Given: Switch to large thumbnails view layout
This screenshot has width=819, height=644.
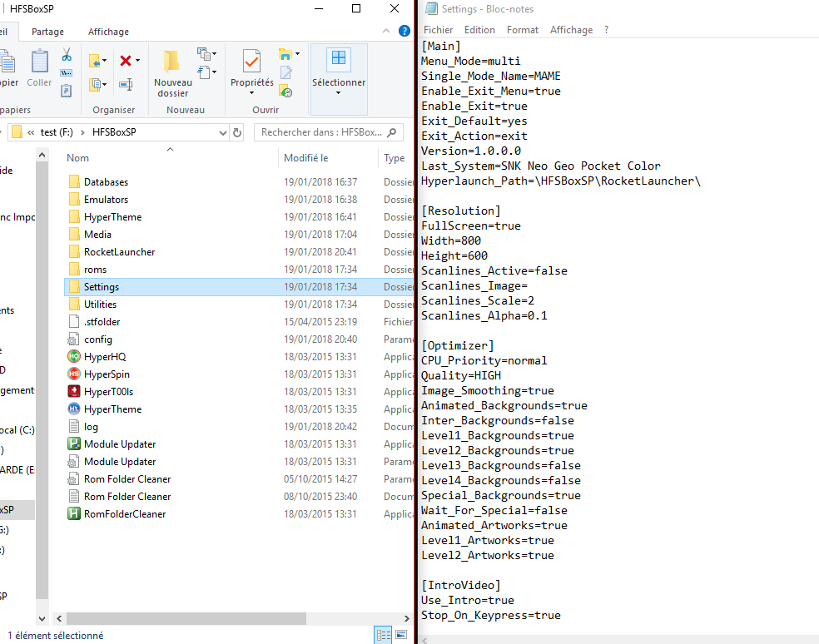Looking at the screenshot, I should point(401,635).
